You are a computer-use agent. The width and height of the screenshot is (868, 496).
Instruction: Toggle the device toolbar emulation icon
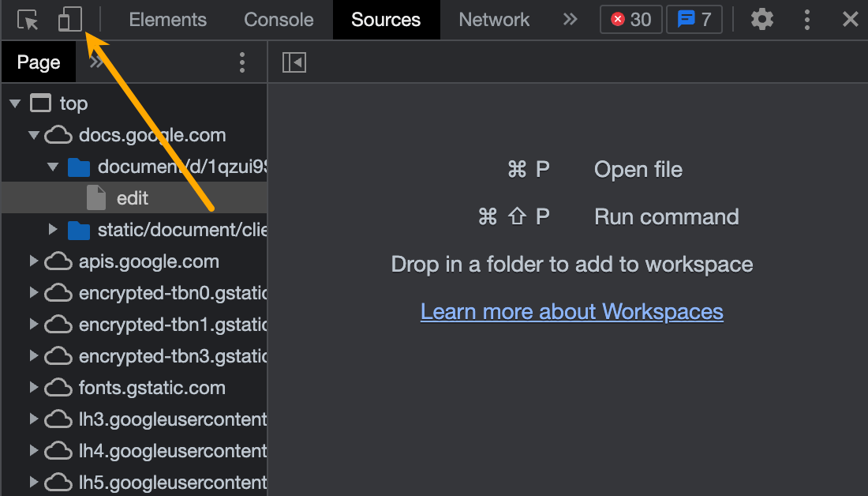69,19
